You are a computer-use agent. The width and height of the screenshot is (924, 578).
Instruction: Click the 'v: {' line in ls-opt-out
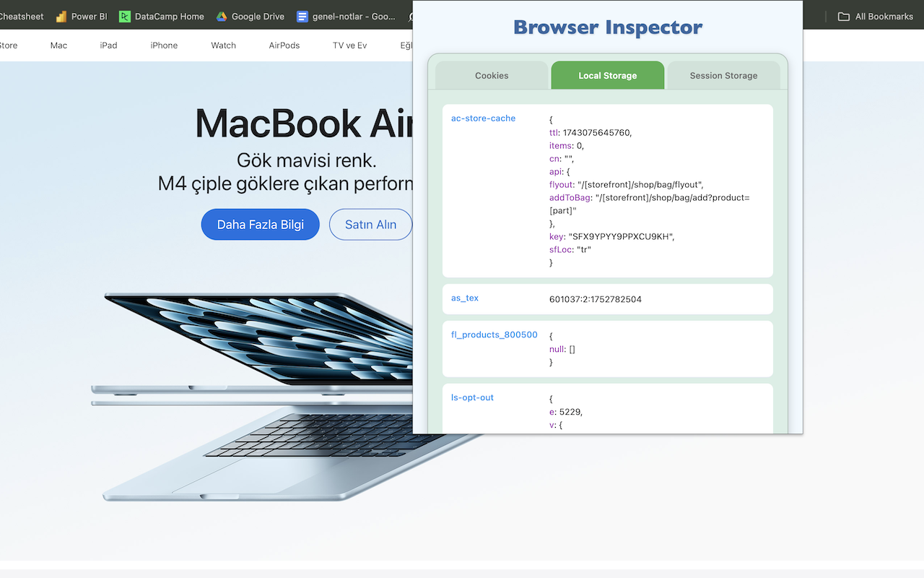tap(556, 425)
